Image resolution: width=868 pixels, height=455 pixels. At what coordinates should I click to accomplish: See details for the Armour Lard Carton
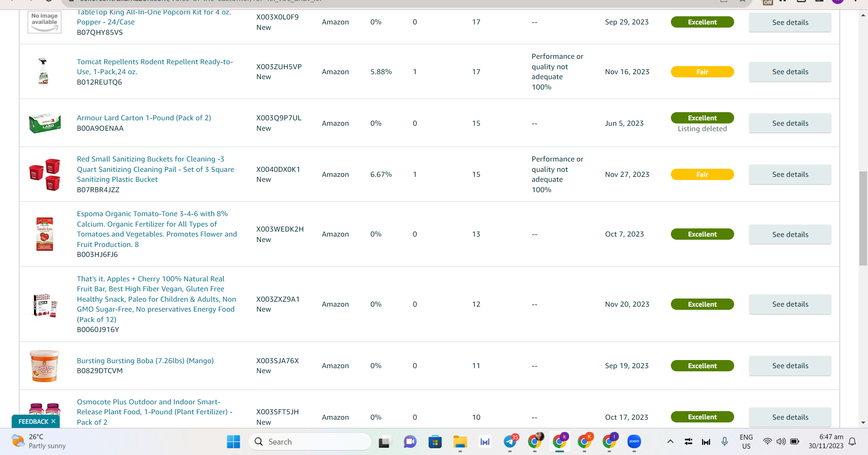coord(790,123)
